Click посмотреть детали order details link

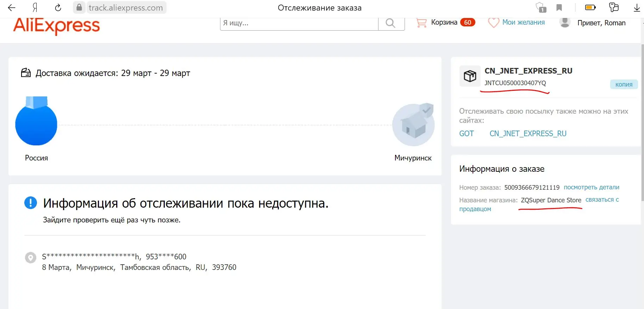click(592, 187)
